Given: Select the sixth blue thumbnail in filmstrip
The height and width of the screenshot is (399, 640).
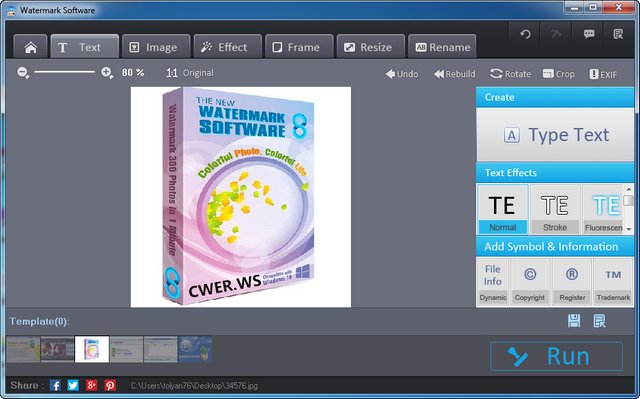Looking at the screenshot, I should (x=195, y=349).
